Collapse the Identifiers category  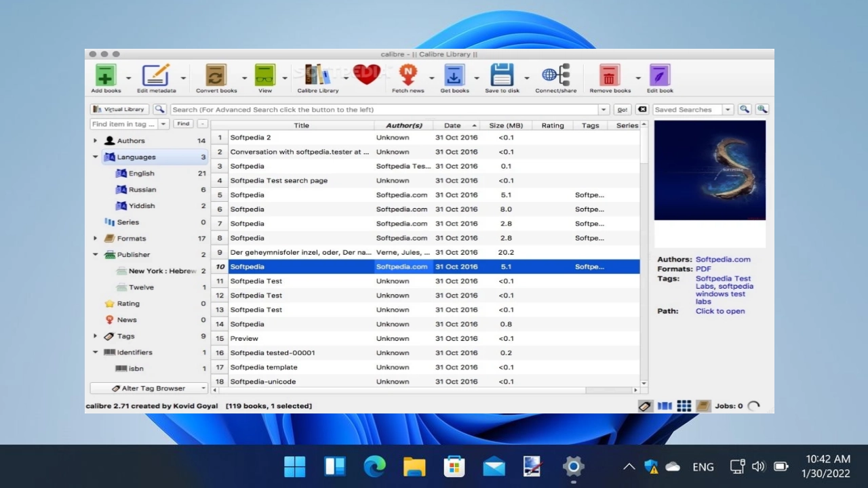coord(96,352)
